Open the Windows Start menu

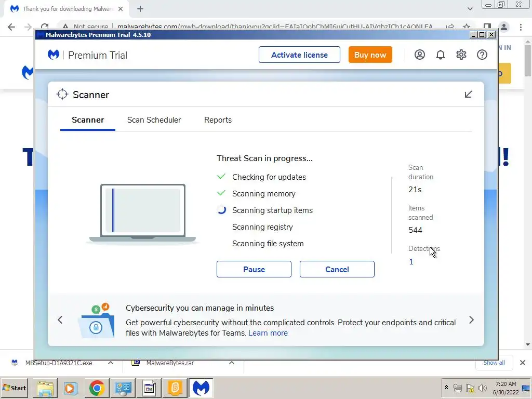click(x=14, y=388)
